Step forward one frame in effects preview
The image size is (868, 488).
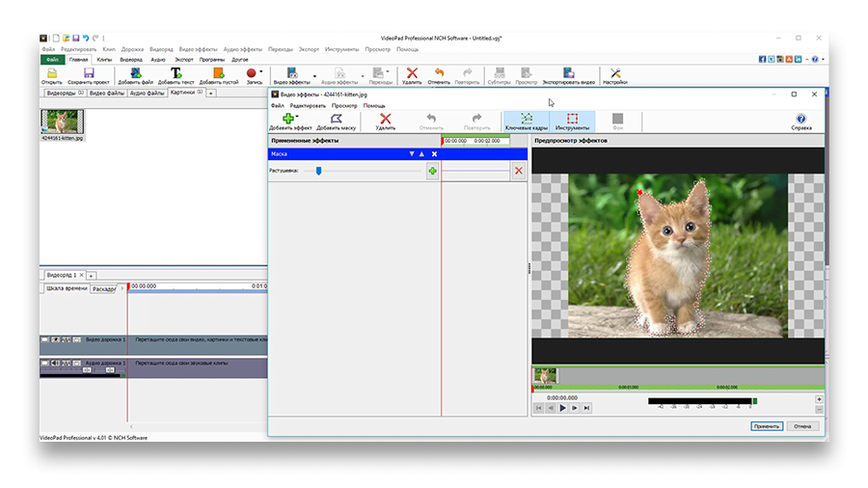(x=575, y=408)
